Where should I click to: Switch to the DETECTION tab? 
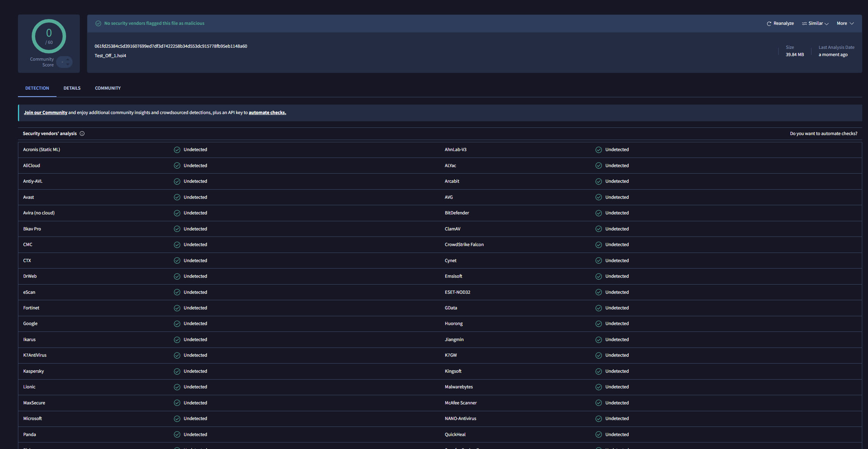point(37,88)
